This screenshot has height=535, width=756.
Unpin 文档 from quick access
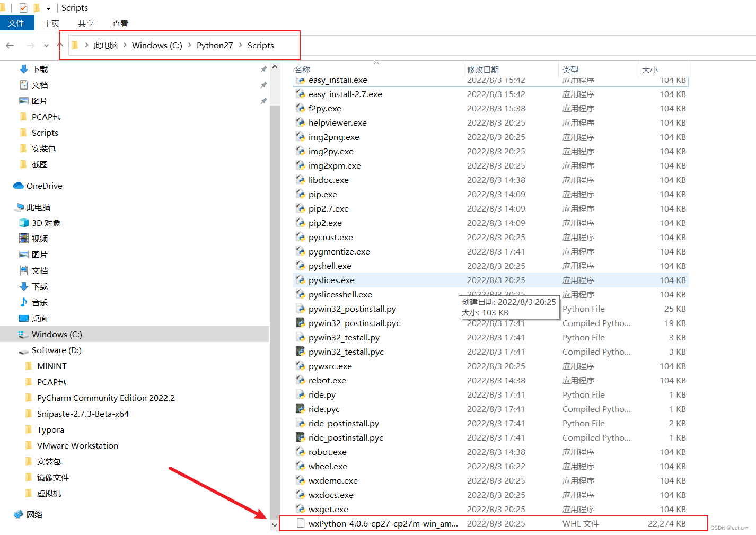pyautogui.click(x=263, y=84)
